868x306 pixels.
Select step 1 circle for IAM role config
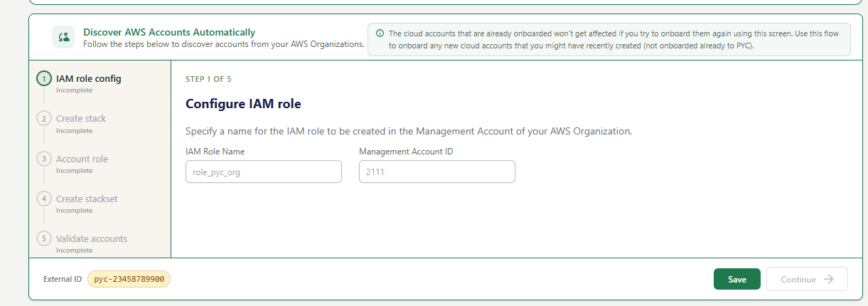[44, 79]
